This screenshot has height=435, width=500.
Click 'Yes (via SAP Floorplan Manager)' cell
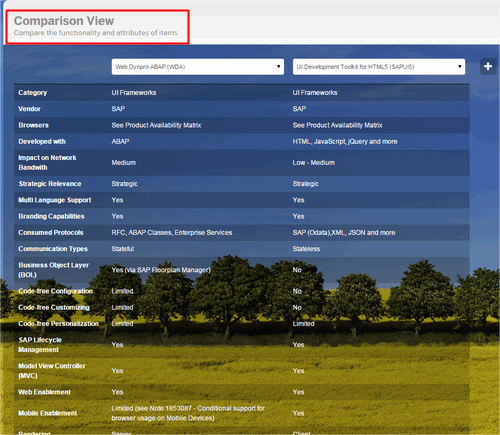point(161,270)
